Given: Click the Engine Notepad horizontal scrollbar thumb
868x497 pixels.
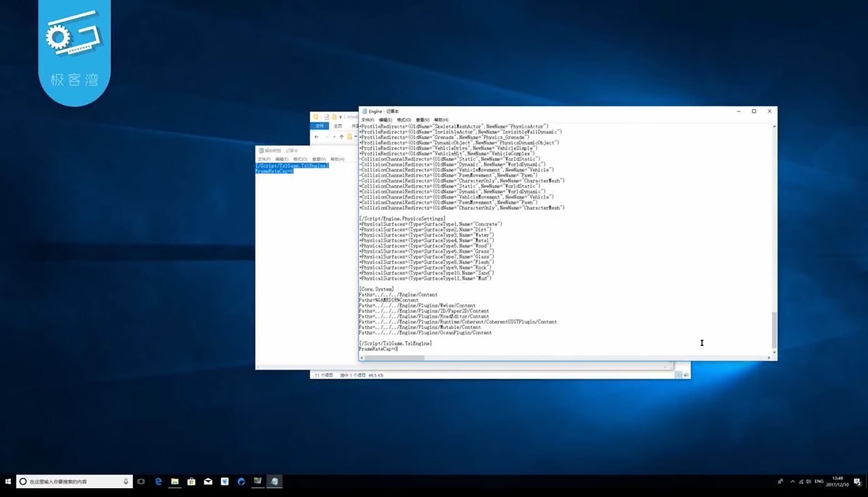Looking at the screenshot, I should [394, 358].
